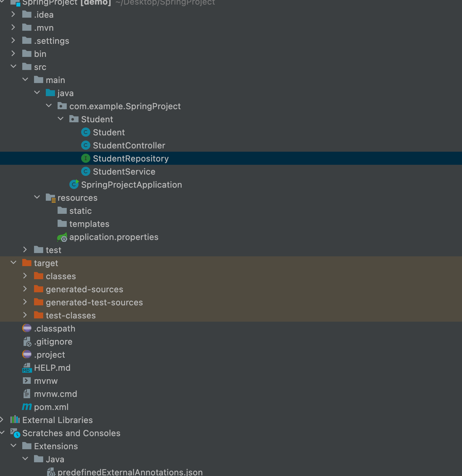Collapse the target folder
This screenshot has width=462, height=476.
tap(13, 263)
